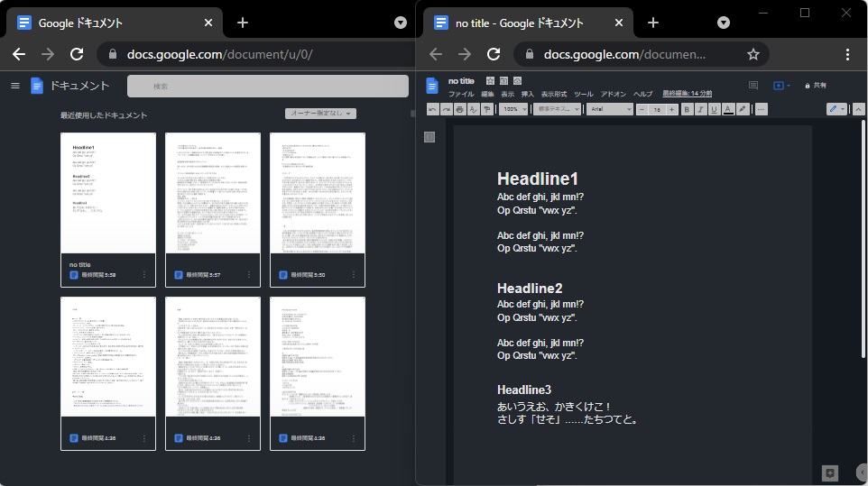Open version history via 最終編集: 14 分前 link
The height and width of the screenshot is (486, 868).
coord(687,94)
